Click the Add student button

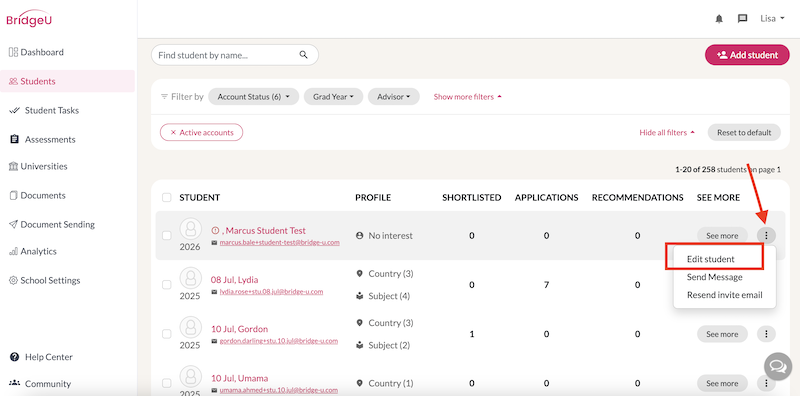point(747,55)
